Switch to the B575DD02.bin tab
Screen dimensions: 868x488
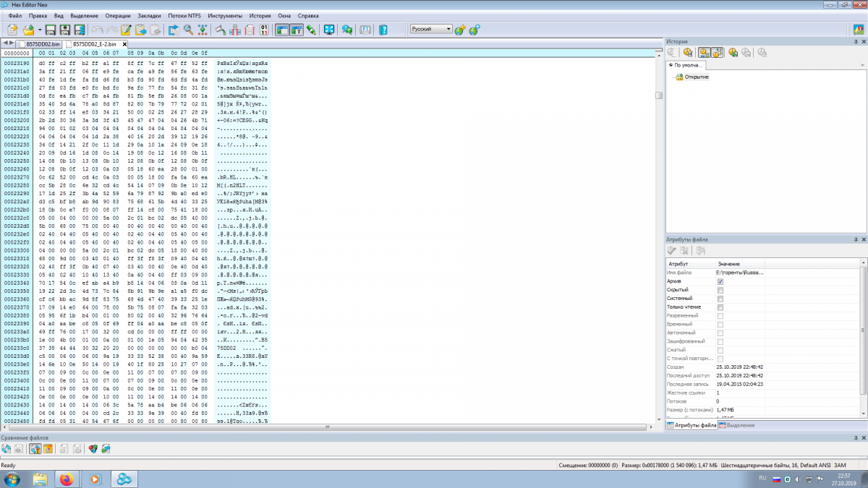click(43, 44)
